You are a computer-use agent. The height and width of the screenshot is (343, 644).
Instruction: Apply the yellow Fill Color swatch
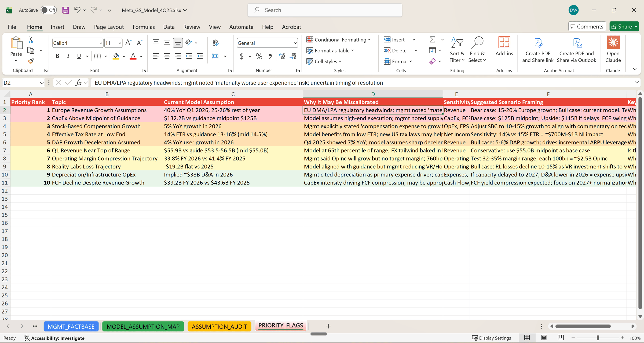(x=116, y=56)
